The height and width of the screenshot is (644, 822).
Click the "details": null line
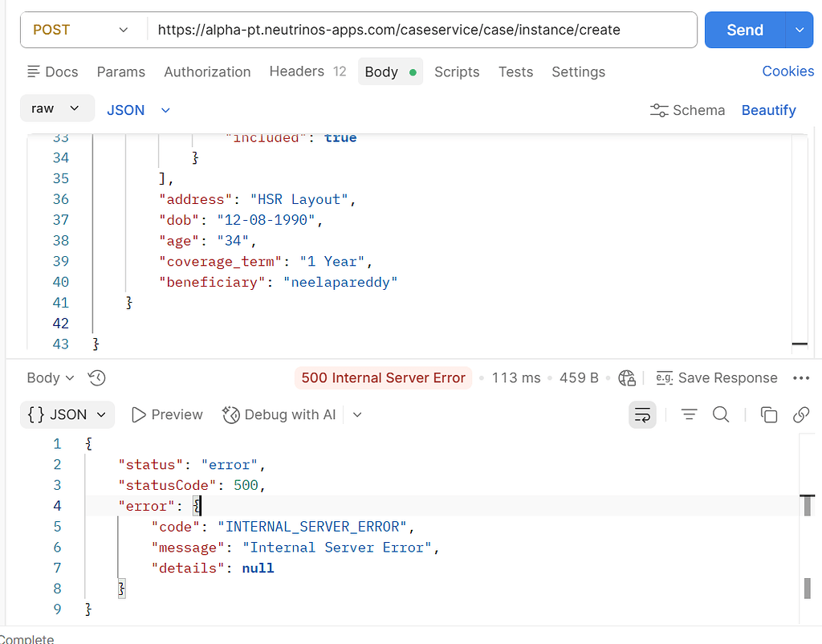tap(213, 568)
